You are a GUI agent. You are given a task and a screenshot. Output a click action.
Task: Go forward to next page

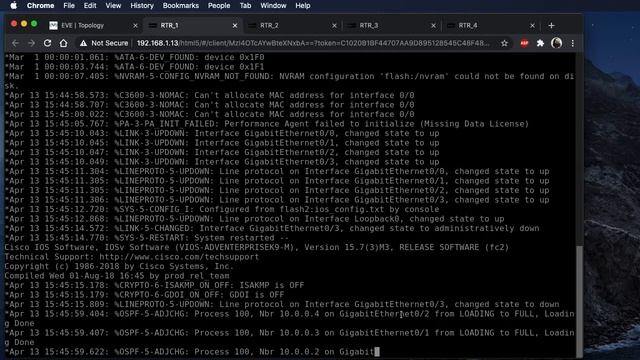click(x=31, y=43)
